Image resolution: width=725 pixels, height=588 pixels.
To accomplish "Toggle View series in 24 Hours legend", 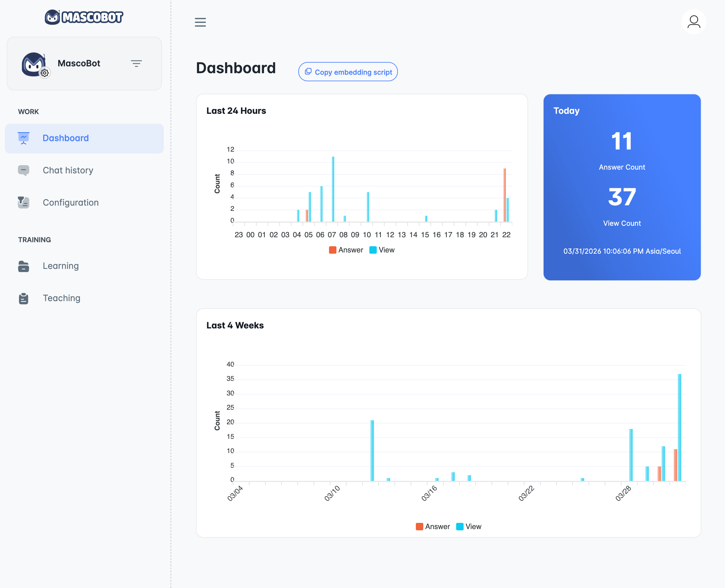I will (382, 250).
